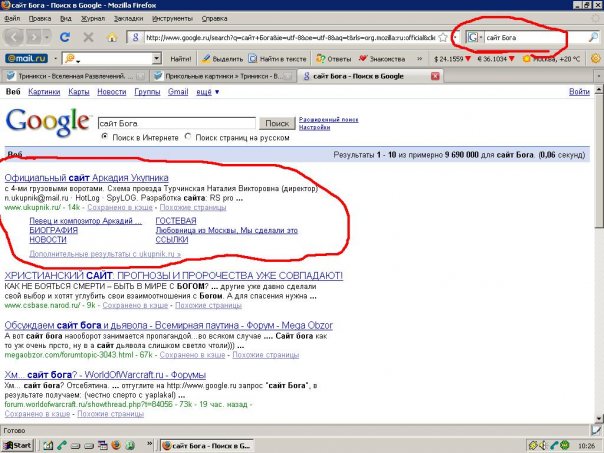Click the Google Поиск button
The width and height of the screenshot is (604, 453).
click(x=277, y=123)
